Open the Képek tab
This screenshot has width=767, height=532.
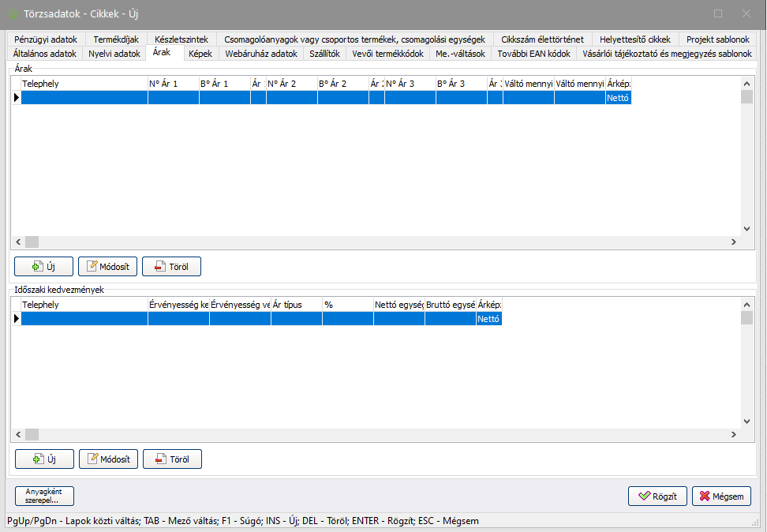point(200,54)
